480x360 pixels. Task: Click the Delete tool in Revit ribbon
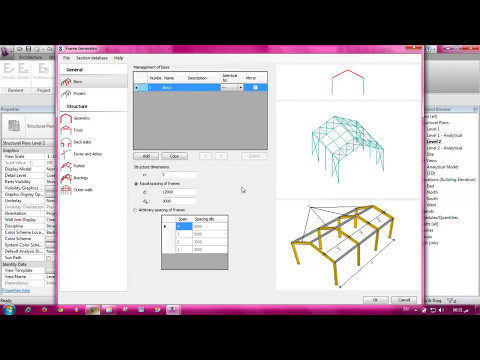[23, 71]
